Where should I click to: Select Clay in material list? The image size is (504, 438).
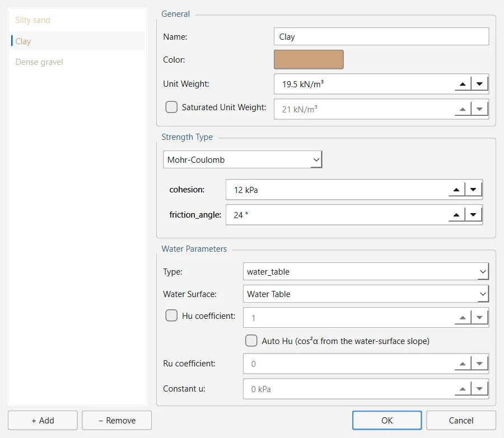pyautogui.click(x=78, y=41)
